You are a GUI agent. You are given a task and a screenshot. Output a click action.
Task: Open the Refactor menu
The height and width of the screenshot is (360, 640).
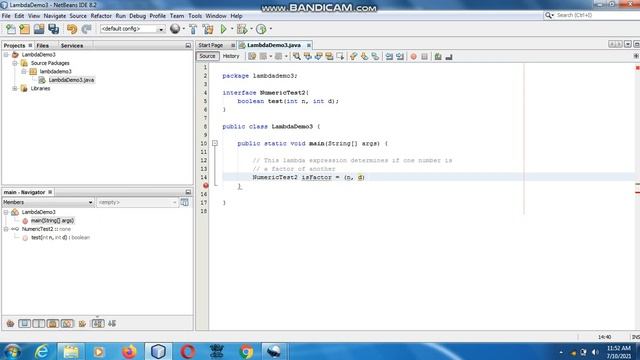[x=101, y=16]
